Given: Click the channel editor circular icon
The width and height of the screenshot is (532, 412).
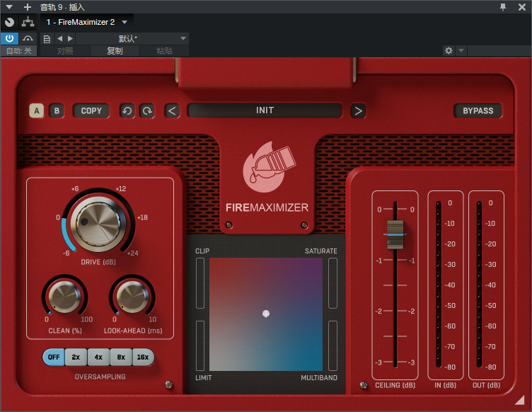Looking at the screenshot, I should 9,22.
